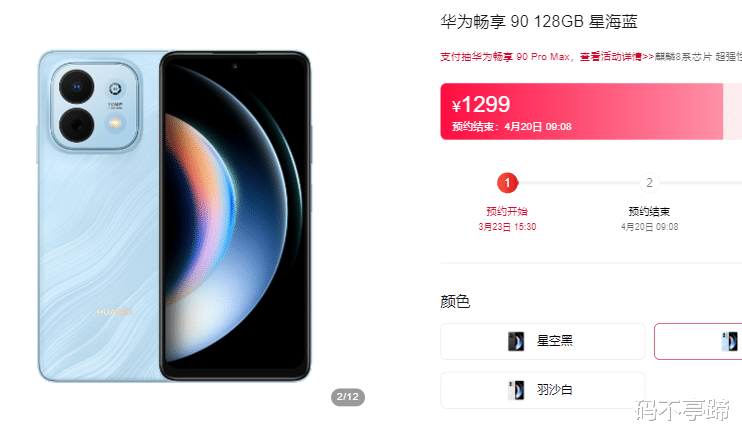Click the blue phone thumbnail in selected option
Screen dimensions: 742x437
click(729, 341)
